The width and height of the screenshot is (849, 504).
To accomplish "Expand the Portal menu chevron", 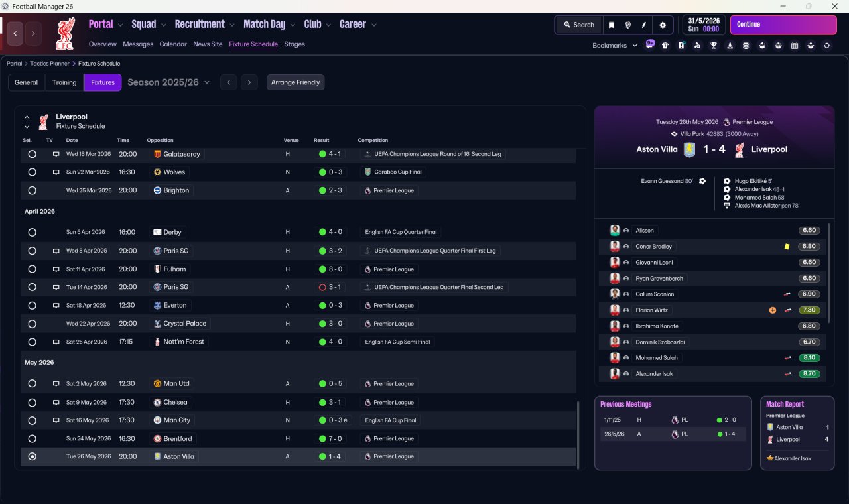I will click(121, 25).
